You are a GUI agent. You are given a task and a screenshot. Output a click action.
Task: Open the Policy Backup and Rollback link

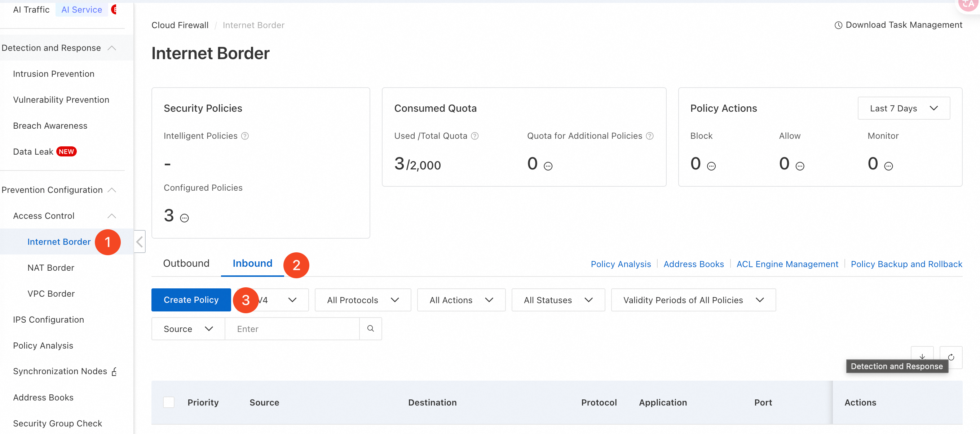pyautogui.click(x=906, y=264)
